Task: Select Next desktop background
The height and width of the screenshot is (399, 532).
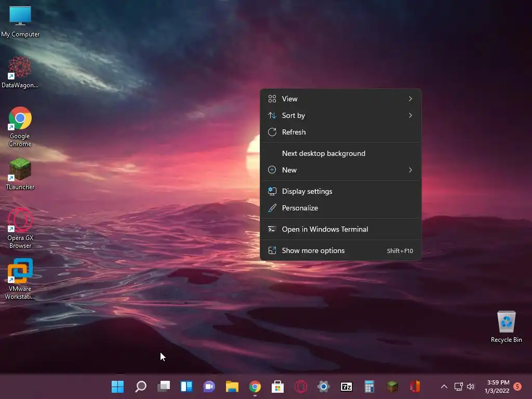Action: [x=341, y=153]
